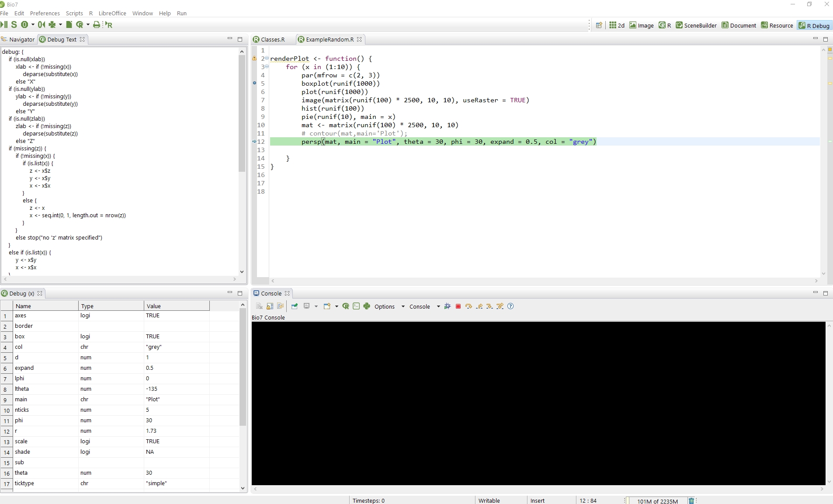The width and height of the screenshot is (833, 504).
Task: Open the display selected console dropdown arrow
Action: click(316, 306)
